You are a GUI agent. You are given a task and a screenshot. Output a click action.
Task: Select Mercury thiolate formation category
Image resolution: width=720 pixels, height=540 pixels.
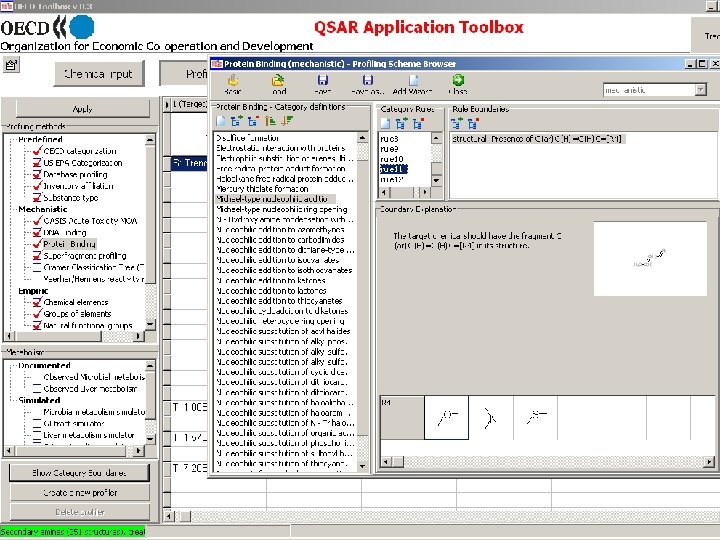[262, 189]
